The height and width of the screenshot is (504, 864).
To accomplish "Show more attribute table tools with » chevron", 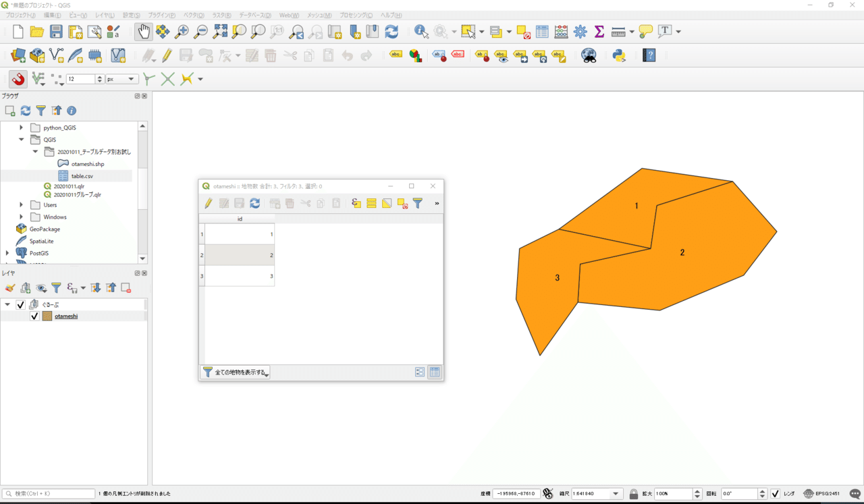I will click(x=437, y=203).
